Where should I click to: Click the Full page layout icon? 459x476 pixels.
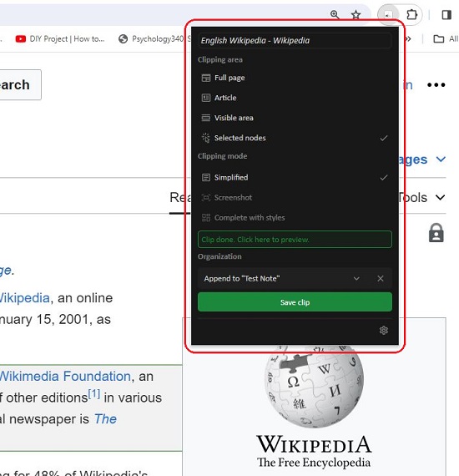coord(206,78)
